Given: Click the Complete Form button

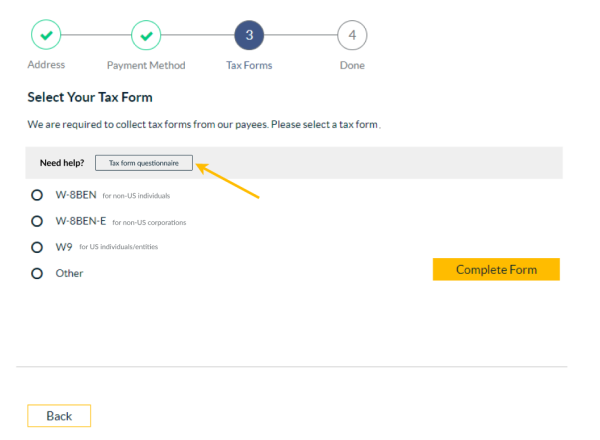Looking at the screenshot, I should pos(496,269).
